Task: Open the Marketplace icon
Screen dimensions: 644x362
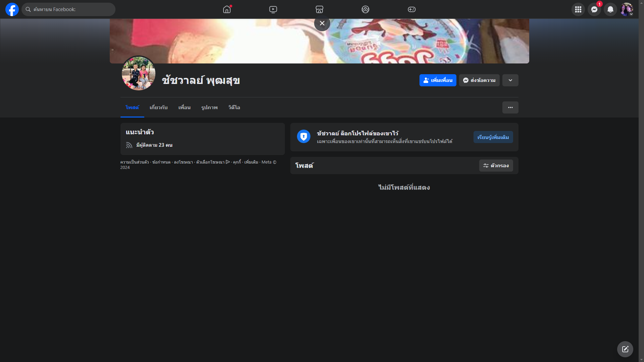Action: click(x=319, y=9)
